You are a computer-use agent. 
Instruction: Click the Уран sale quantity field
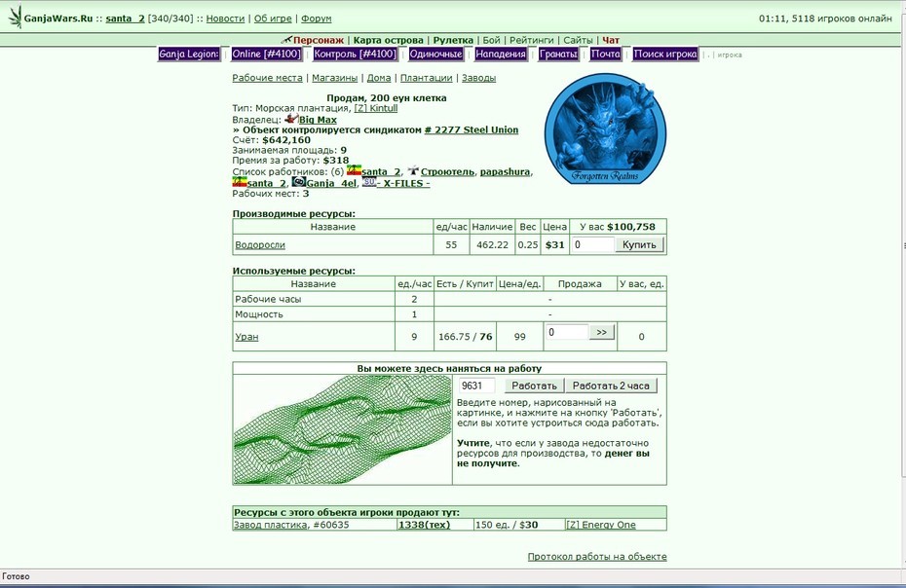566,332
